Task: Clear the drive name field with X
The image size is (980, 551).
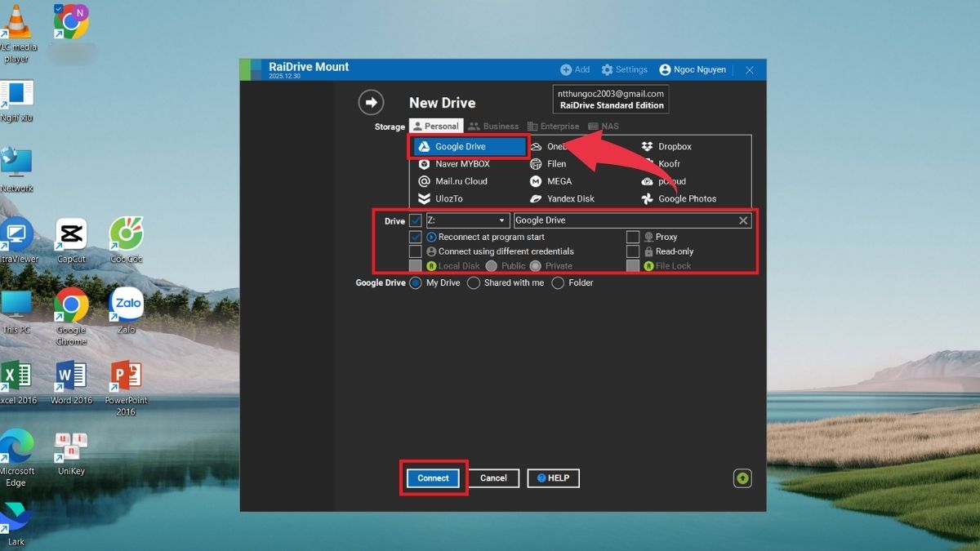Action: [x=743, y=220]
